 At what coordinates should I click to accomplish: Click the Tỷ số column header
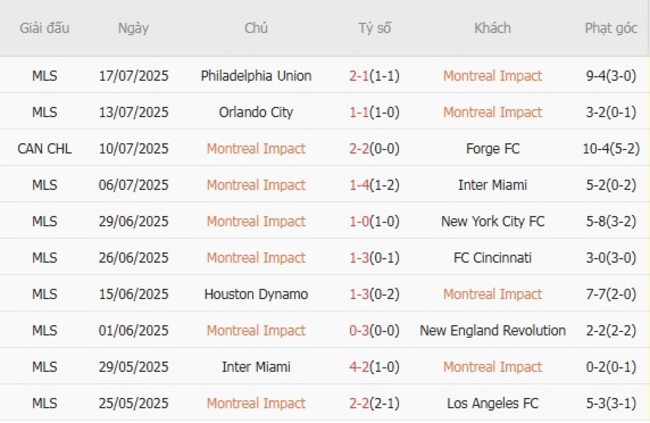tap(375, 28)
